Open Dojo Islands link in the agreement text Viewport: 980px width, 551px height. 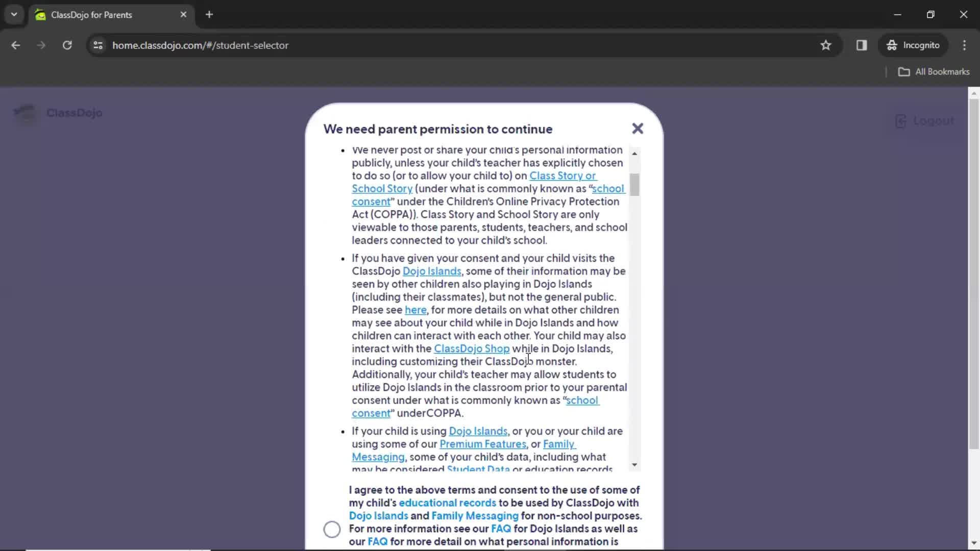(378, 516)
